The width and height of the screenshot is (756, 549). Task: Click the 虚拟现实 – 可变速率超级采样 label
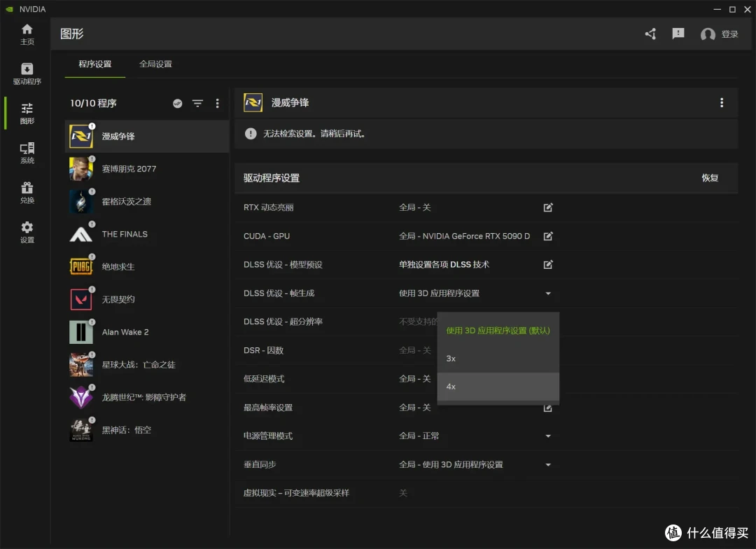coord(296,493)
